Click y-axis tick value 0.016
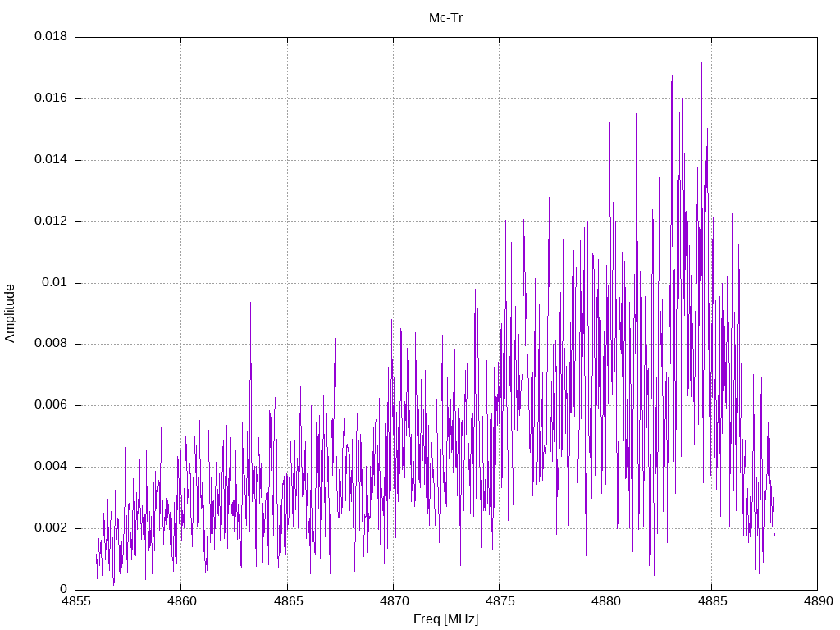 coord(51,98)
